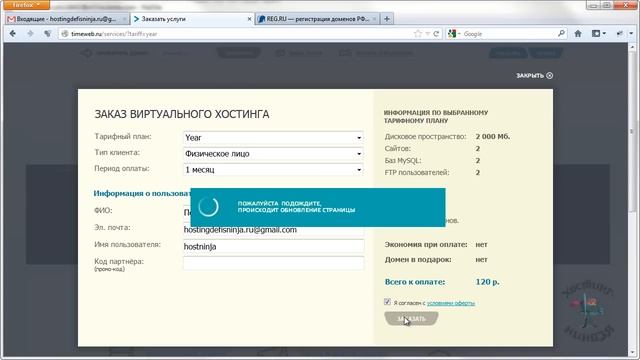640x360 pixels.
Task: Click the Google search field
Action: 509,34
